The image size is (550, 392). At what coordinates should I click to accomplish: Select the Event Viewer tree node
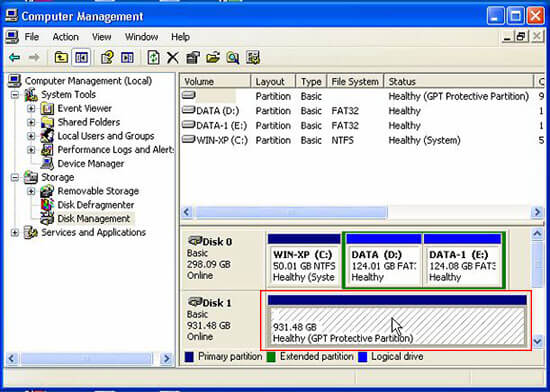(85, 109)
